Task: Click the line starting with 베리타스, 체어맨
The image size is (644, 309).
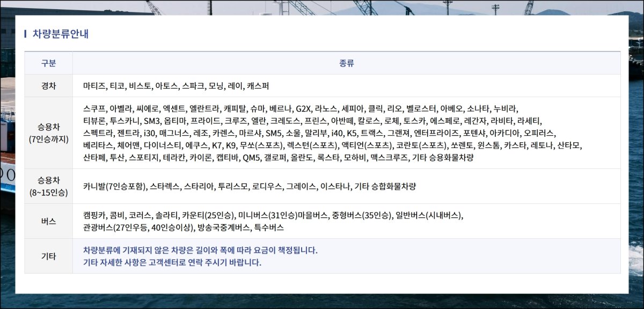Action: click(333, 145)
